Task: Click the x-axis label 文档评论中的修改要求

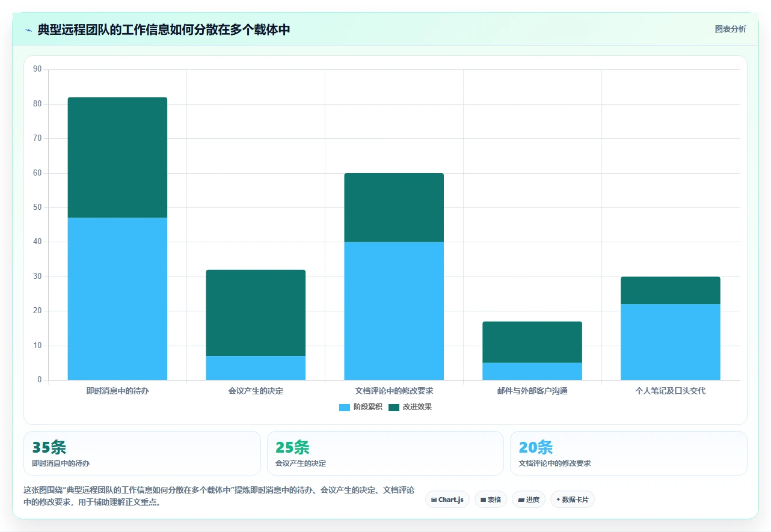Action: click(394, 391)
